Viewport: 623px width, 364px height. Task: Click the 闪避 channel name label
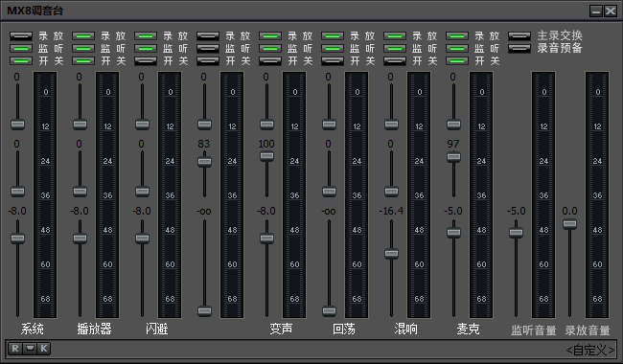tap(156, 329)
